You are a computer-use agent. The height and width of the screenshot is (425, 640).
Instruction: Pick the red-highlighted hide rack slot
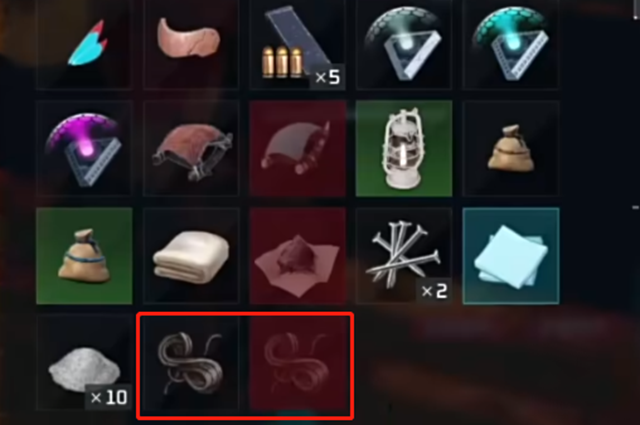point(298,149)
